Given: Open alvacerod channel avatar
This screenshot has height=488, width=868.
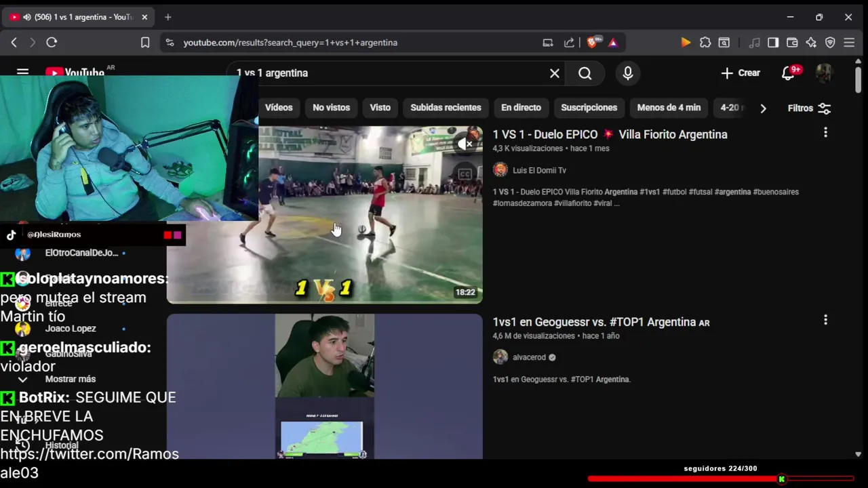Looking at the screenshot, I should (x=500, y=357).
